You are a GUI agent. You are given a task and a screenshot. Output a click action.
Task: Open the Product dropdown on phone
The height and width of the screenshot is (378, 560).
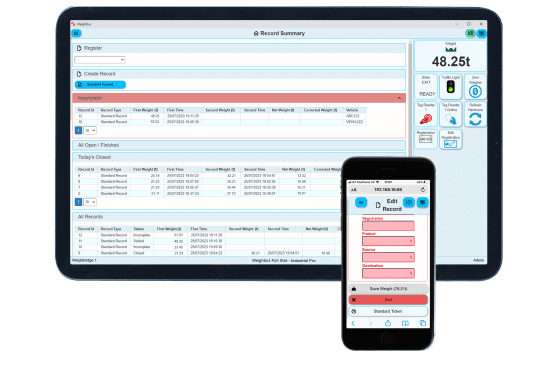388,241
